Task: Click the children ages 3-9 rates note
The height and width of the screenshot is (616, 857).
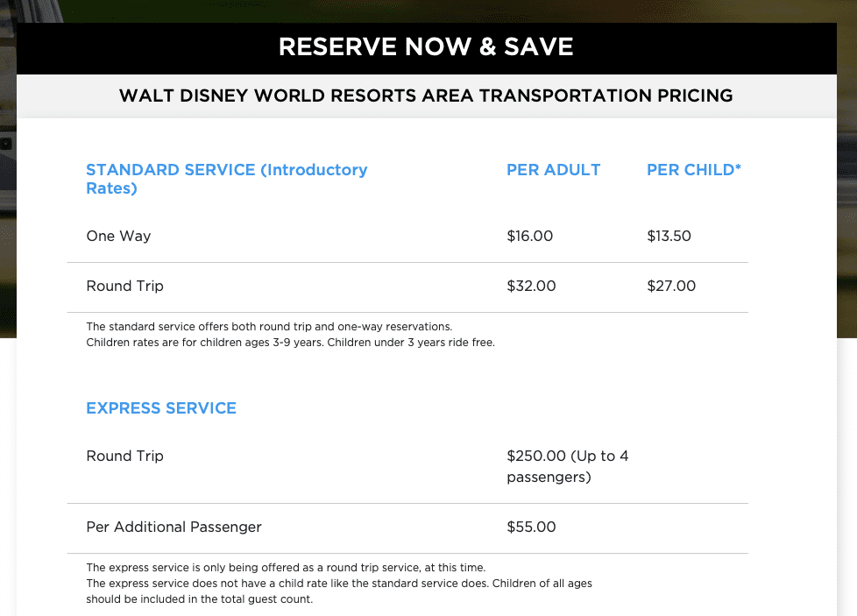Action: click(x=290, y=343)
